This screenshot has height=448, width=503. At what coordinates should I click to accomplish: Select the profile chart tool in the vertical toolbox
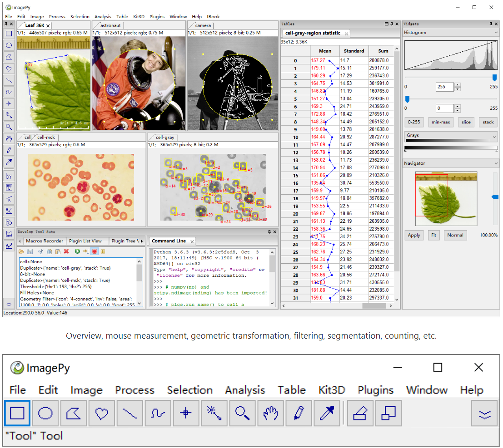[x=9, y=246]
